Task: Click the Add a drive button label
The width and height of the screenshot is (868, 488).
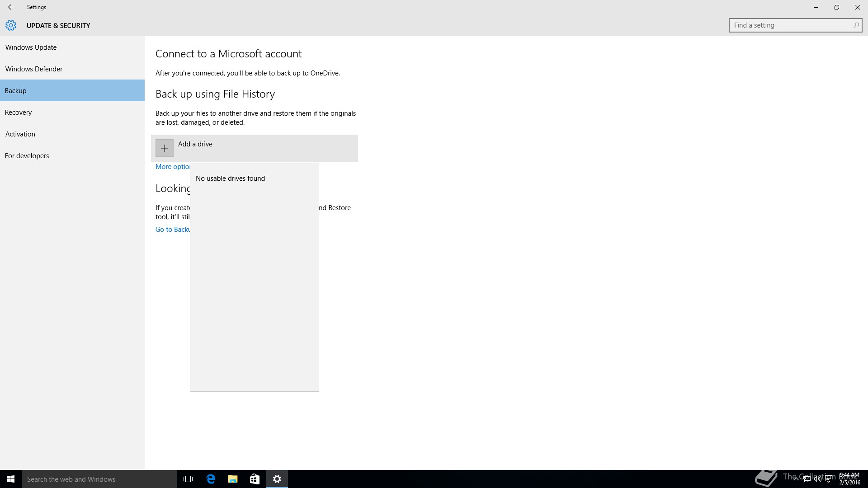Action: pyautogui.click(x=195, y=144)
